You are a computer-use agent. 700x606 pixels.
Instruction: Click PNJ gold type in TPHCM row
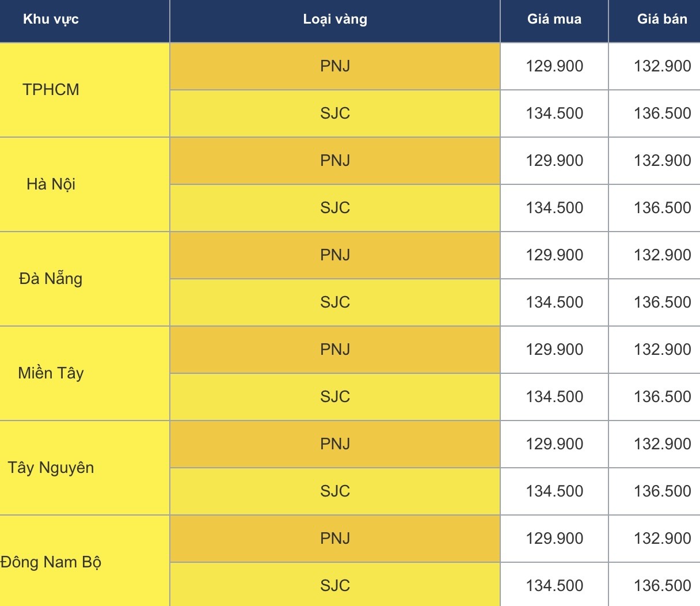pyautogui.click(x=335, y=66)
